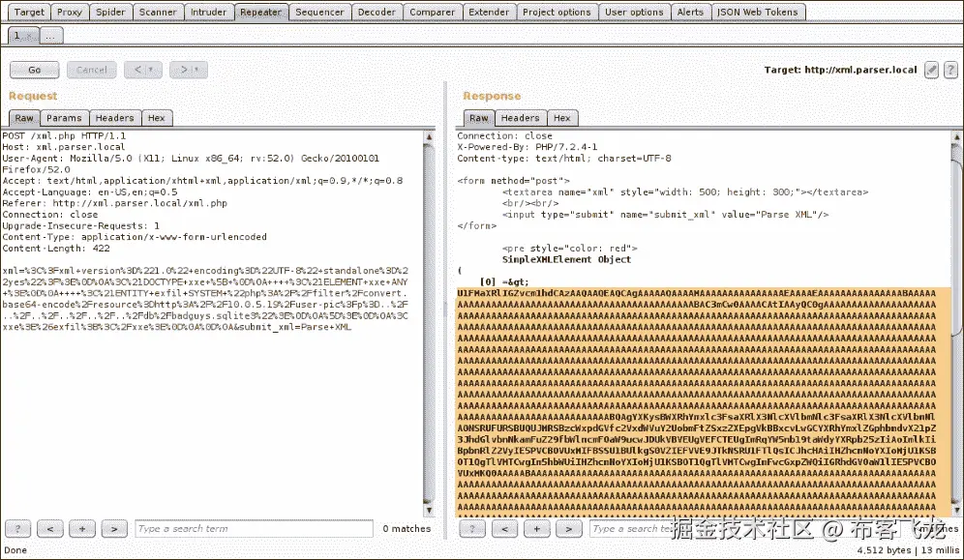Open the Sequencer tab

[319, 12]
